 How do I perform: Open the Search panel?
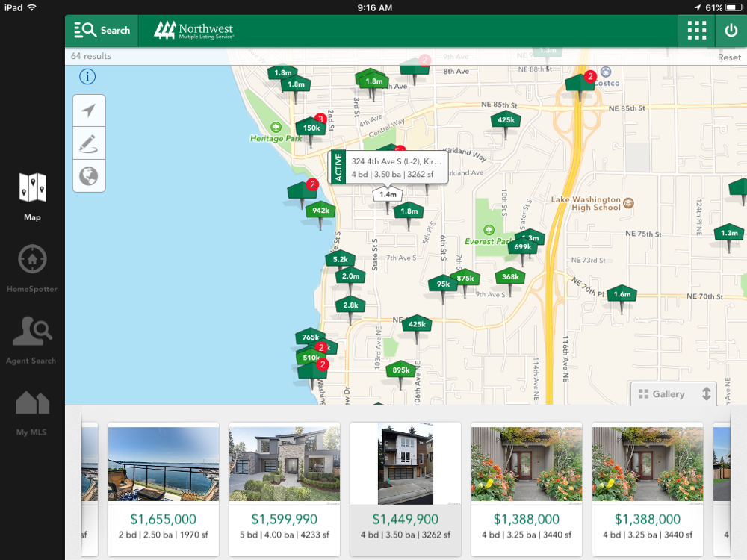[x=102, y=31]
